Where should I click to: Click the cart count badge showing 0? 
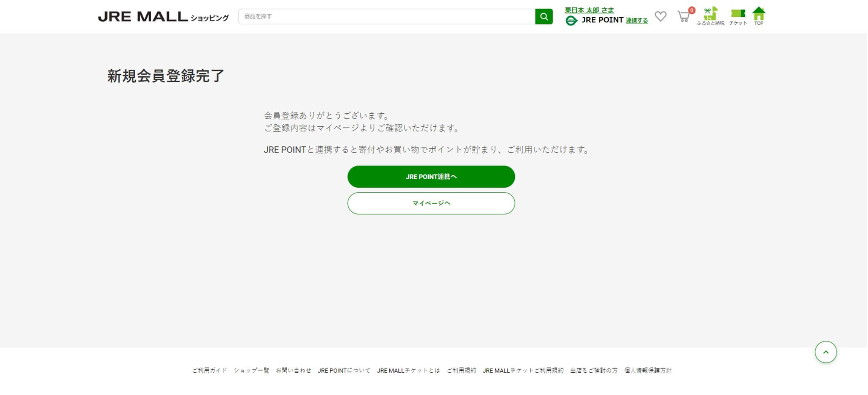(691, 10)
